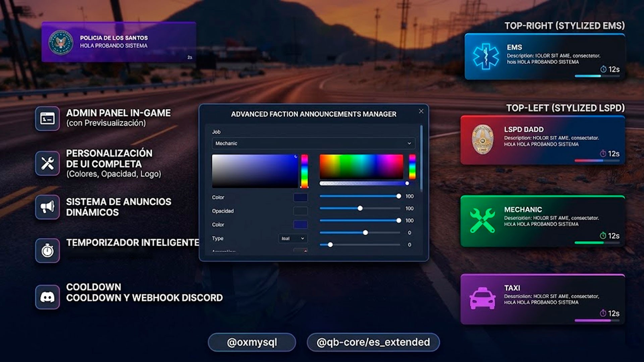Screen dimensions: 644x362
Task: Pick a shade in the blue saturation picker
Action: 255,171
